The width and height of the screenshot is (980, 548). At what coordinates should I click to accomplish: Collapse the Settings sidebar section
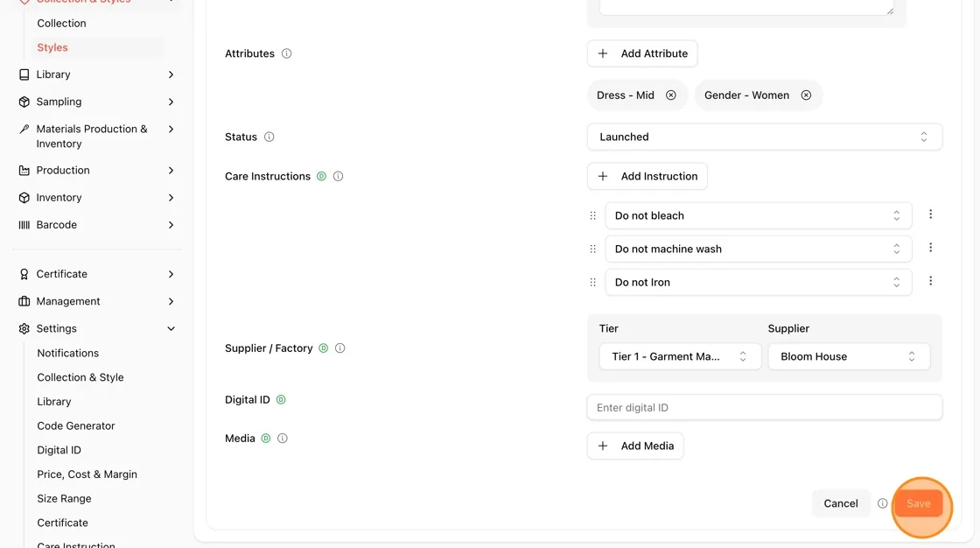97,328
